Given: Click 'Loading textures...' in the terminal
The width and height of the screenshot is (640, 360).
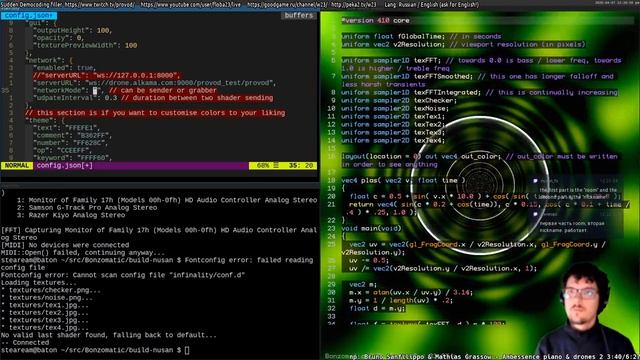Looking at the screenshot, I should (38, 282).
